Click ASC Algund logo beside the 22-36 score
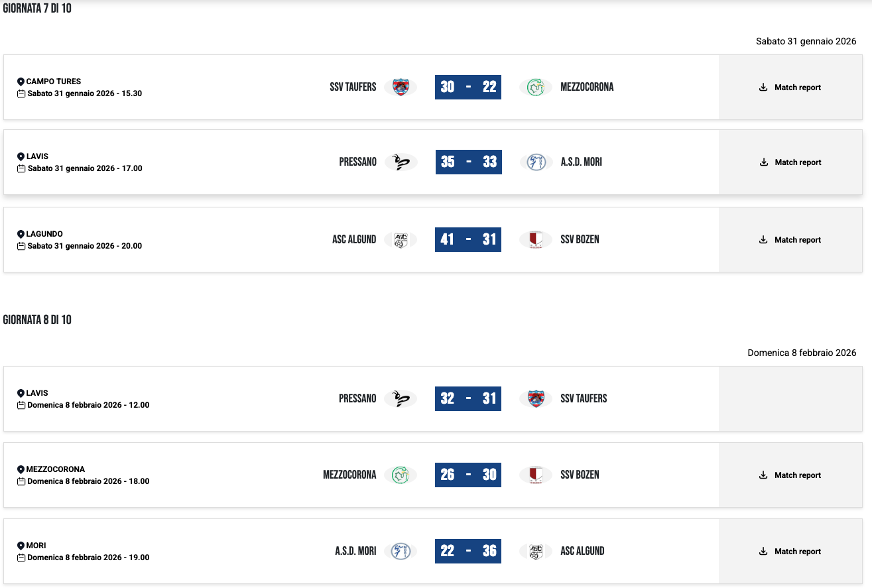The image size is (872, 588). [536, 551]
